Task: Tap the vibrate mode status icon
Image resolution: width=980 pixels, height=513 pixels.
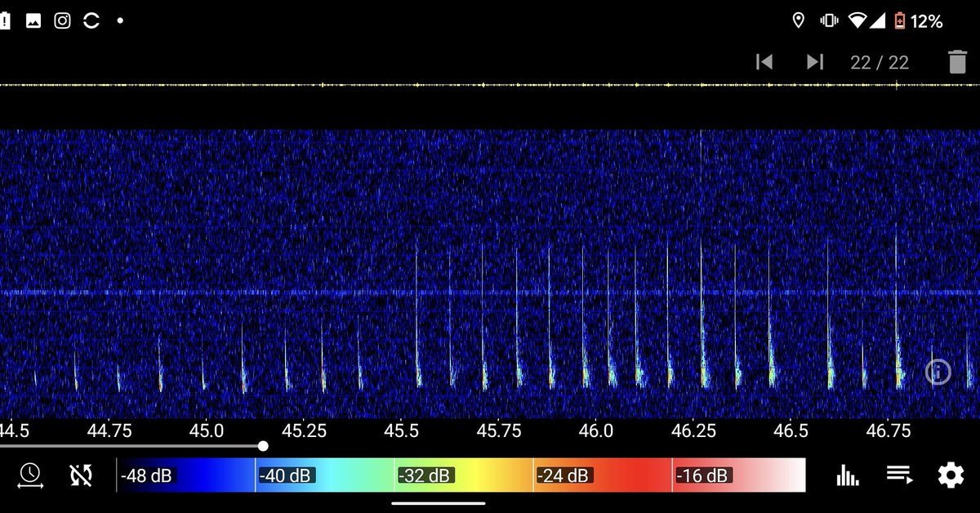Action: click(828, 21)
